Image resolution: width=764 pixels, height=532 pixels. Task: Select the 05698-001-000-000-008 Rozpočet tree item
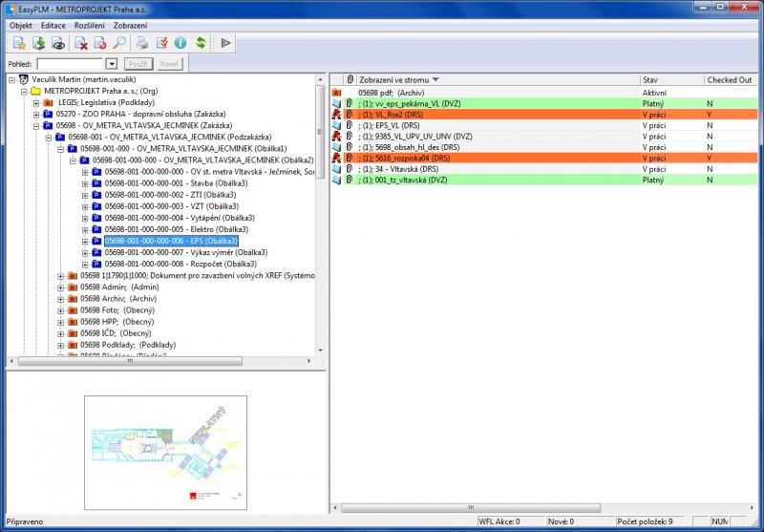(x=180, y=264)
